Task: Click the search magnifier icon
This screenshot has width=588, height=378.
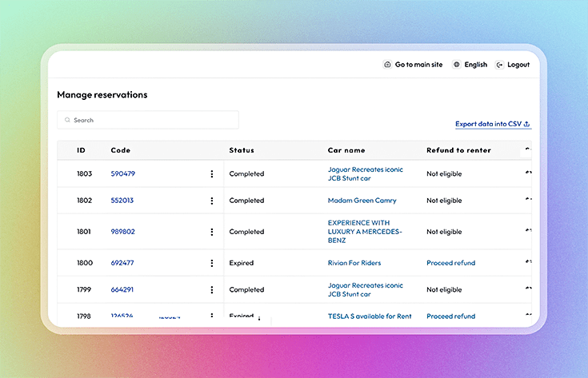Action: pos(67,120)
